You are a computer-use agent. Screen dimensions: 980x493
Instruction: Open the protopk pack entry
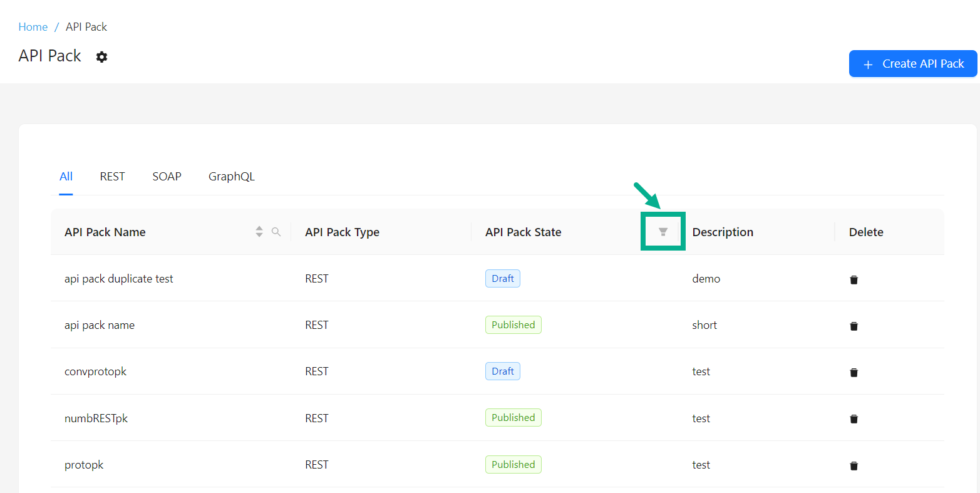[84, 465]
